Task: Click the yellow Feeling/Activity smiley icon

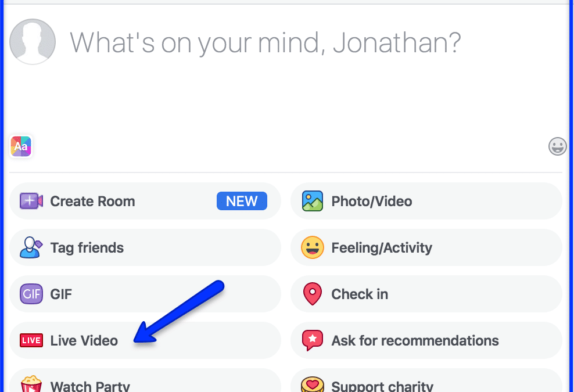Action: (312, 247)
